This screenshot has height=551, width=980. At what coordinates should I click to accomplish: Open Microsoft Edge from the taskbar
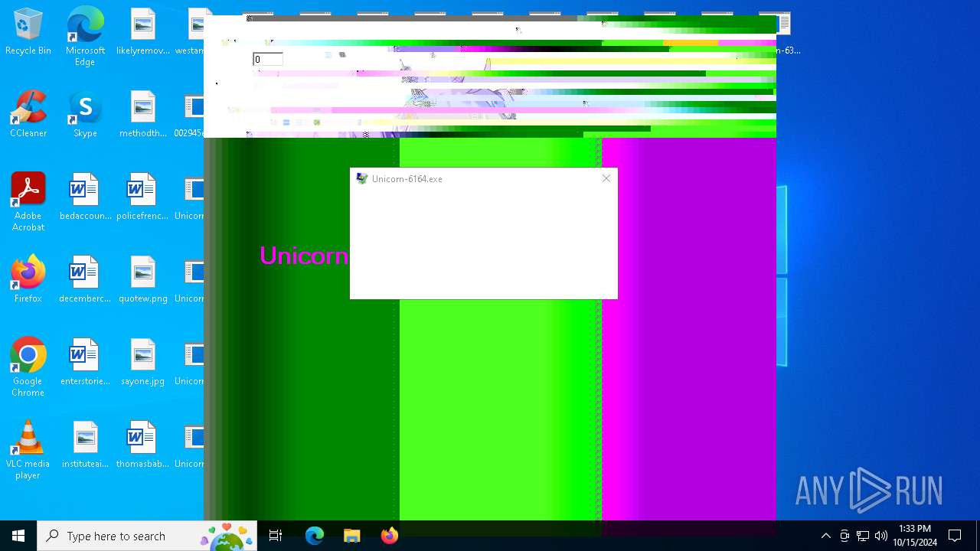pos(315,536)
